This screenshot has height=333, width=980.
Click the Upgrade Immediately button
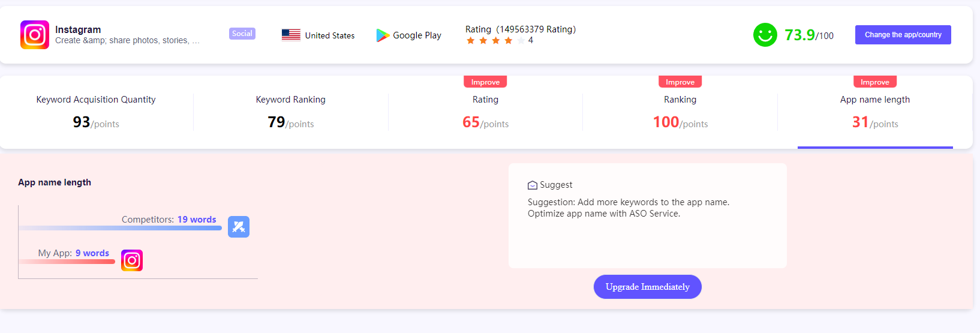pos(648,287)
